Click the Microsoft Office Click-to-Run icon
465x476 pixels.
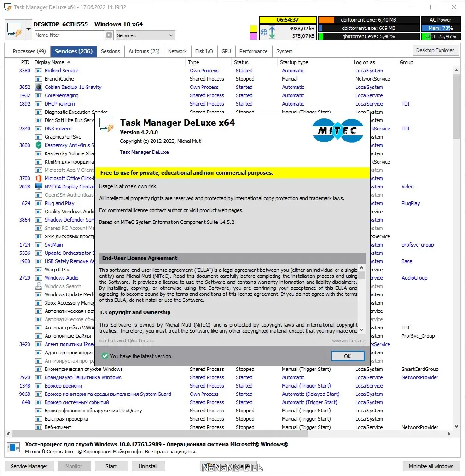click(x=39, y=178)
